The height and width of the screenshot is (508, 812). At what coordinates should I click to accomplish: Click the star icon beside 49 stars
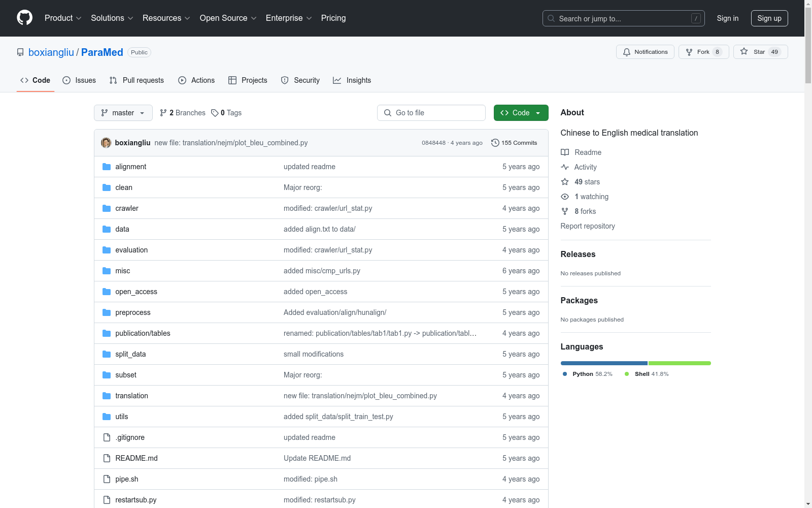click(565, 182)
